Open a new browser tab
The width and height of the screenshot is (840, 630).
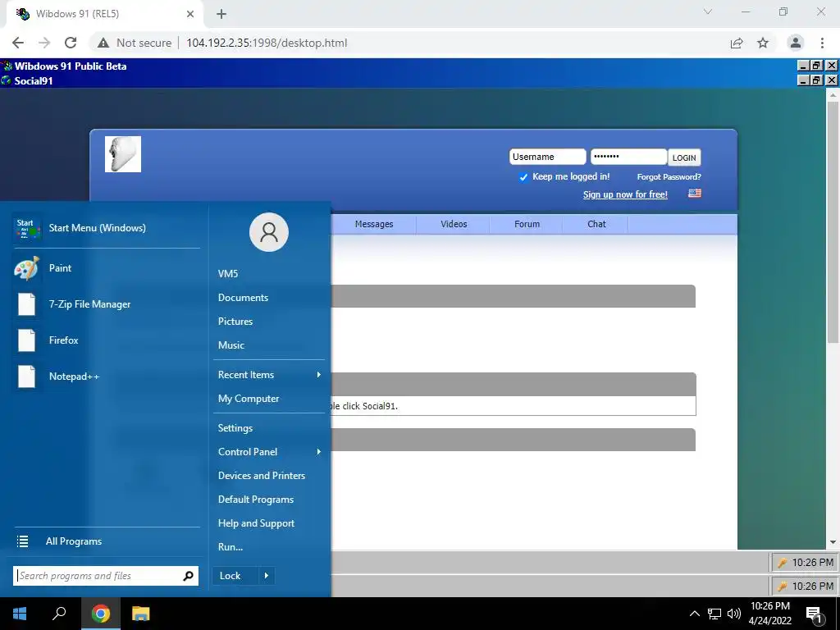click(221, 14)
